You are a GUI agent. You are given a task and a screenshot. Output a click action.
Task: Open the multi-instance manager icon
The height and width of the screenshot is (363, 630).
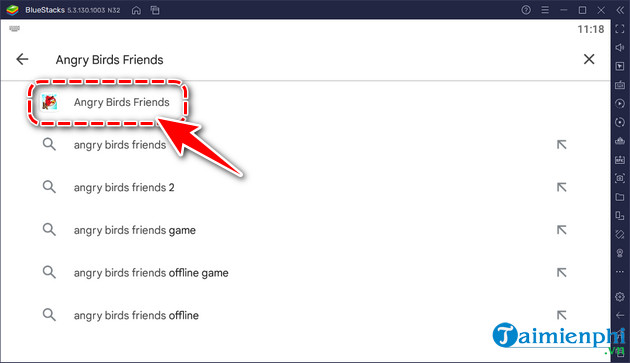[x=620, y=216]
